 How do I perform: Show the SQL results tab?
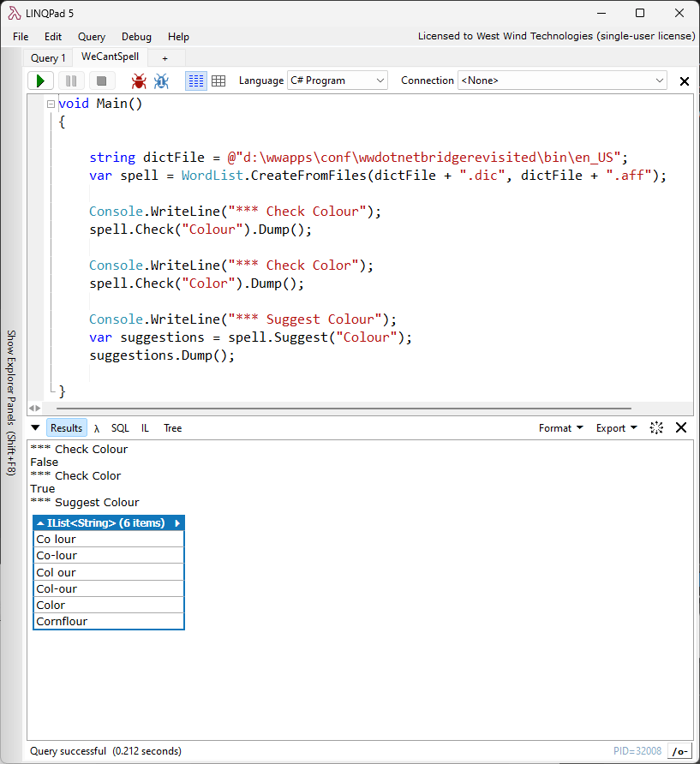[x=120, y=428]
